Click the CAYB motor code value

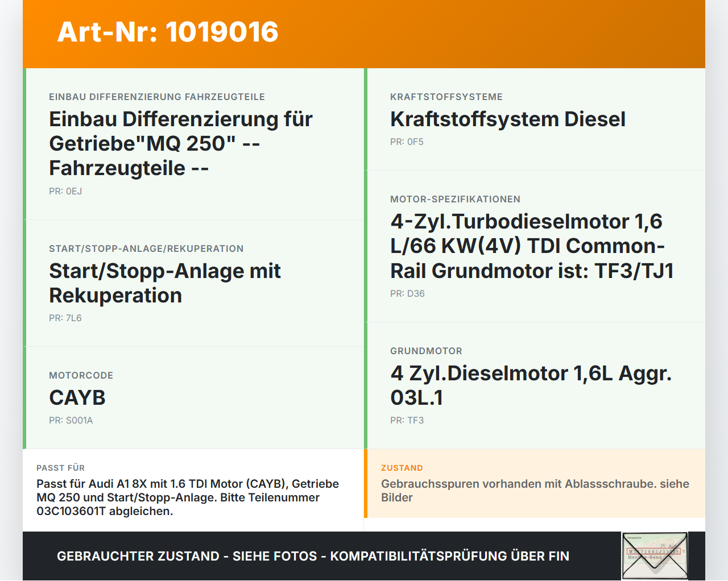pyautogui.click(x=77, y=397)
